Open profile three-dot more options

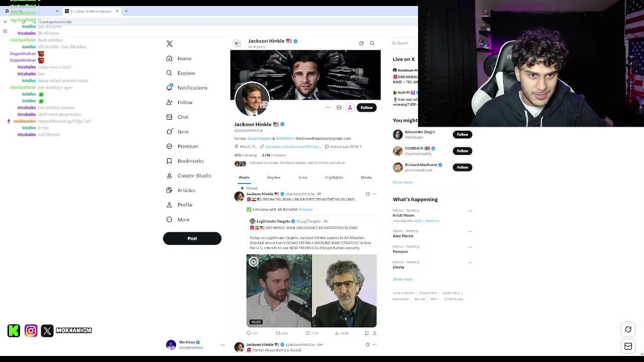coord(328,108)
